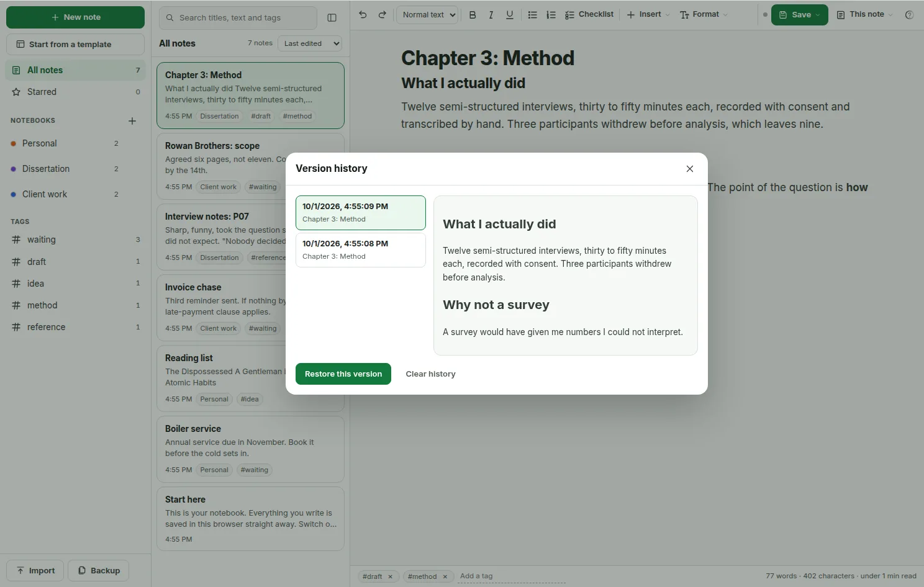Click Start from a template
This screenshot has height=587, width=924.
(x=75, y=45)
